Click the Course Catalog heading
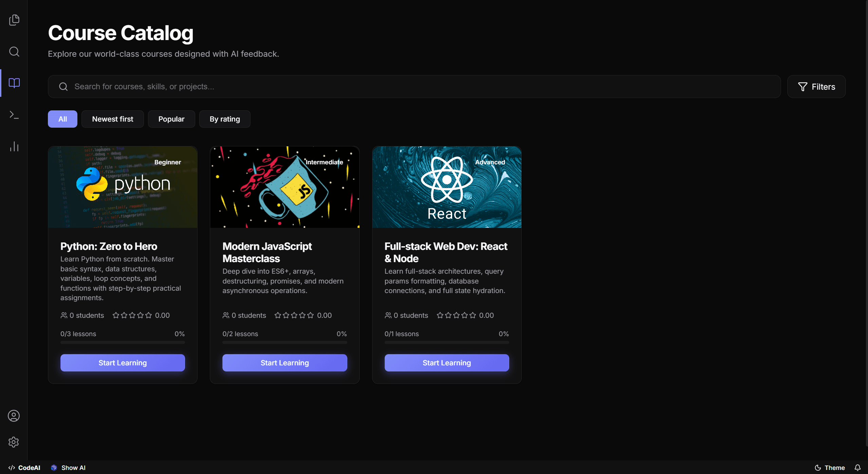868x474 pixels. pos(121,33)
